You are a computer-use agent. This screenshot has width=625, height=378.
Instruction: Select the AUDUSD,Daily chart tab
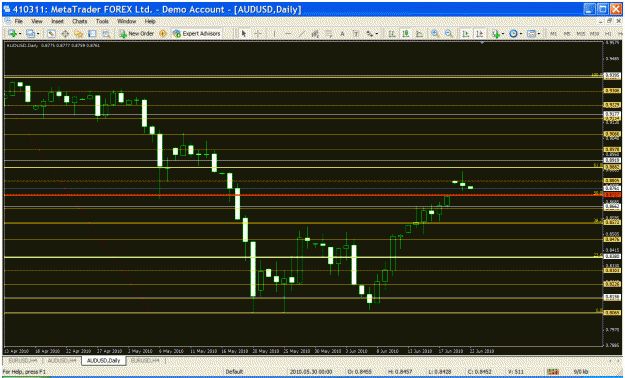click(x=104, y=360)
